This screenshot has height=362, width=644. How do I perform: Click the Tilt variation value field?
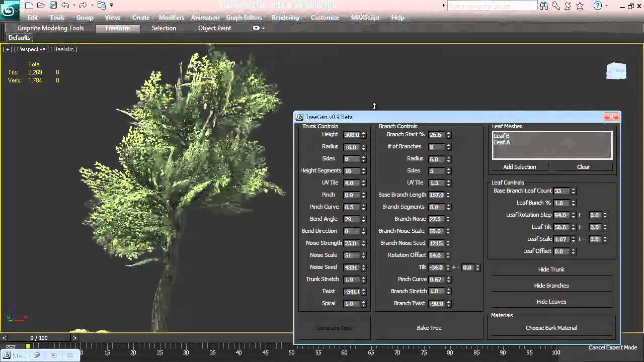468,267
